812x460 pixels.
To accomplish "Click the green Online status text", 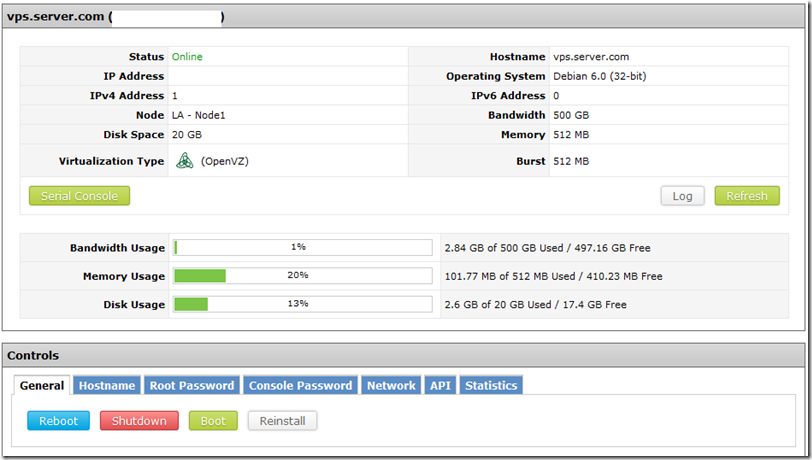I will (x=187, y=56).
